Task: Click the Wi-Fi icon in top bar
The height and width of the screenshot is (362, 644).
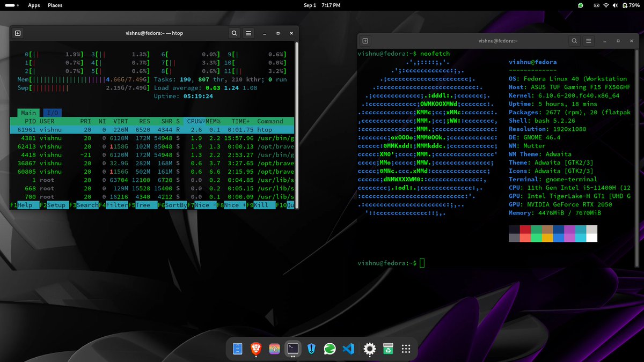Action: (606, 5)
